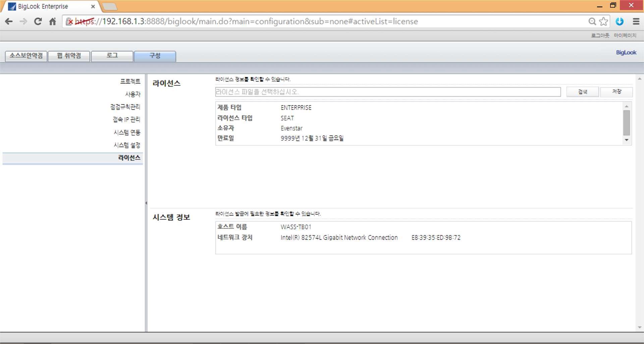Minimize the browser window

(x=600, y=6)
